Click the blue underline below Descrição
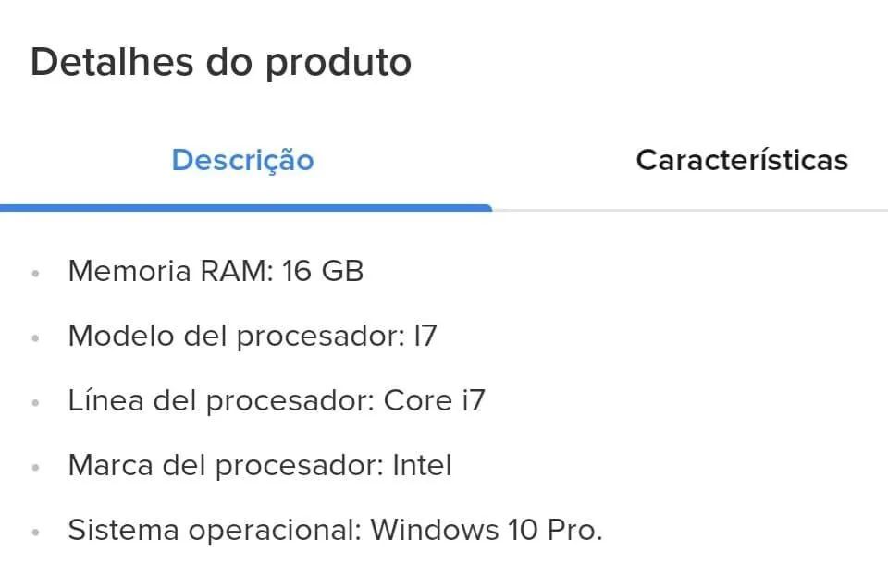 tap(245, 205)
